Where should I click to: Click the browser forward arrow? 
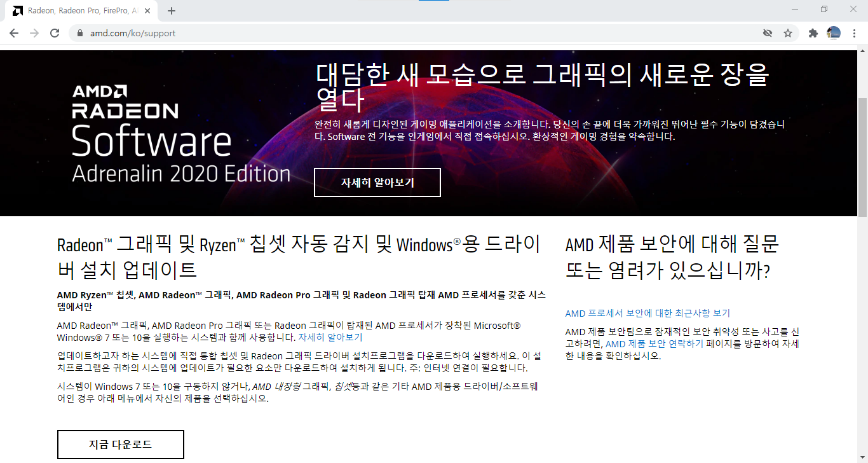(x=34, y=33)
